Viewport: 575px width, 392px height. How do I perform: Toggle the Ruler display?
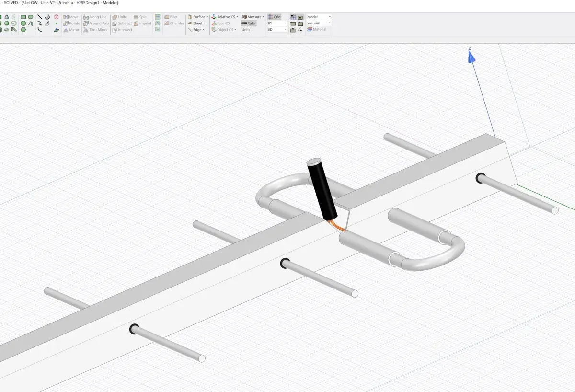coord(249,23)
